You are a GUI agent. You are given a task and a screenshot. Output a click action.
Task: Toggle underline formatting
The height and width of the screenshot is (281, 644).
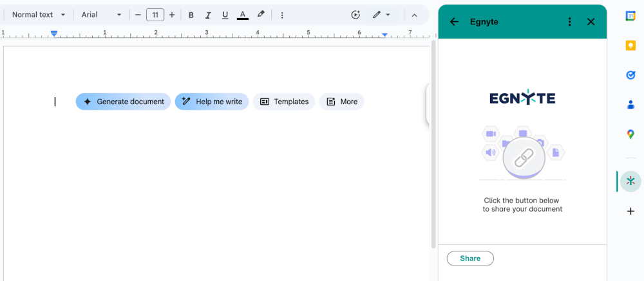(225, 15)
